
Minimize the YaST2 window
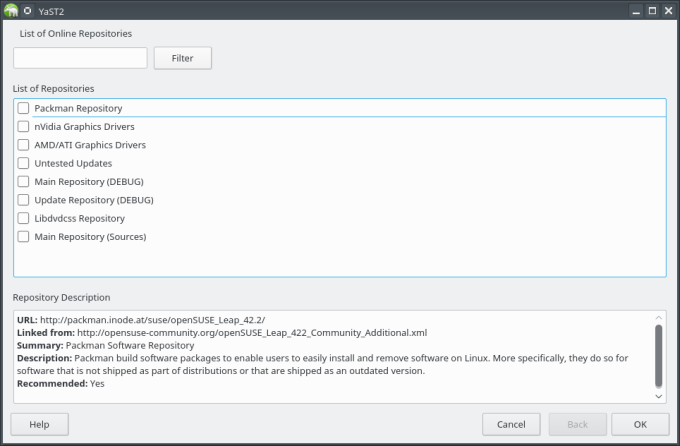(x=634, y=10)
